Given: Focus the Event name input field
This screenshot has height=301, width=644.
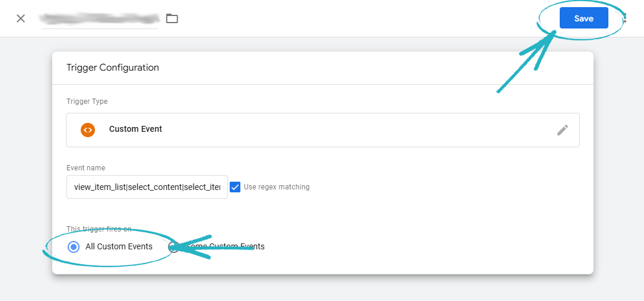Looking at the screenshot, I should 147,187.
